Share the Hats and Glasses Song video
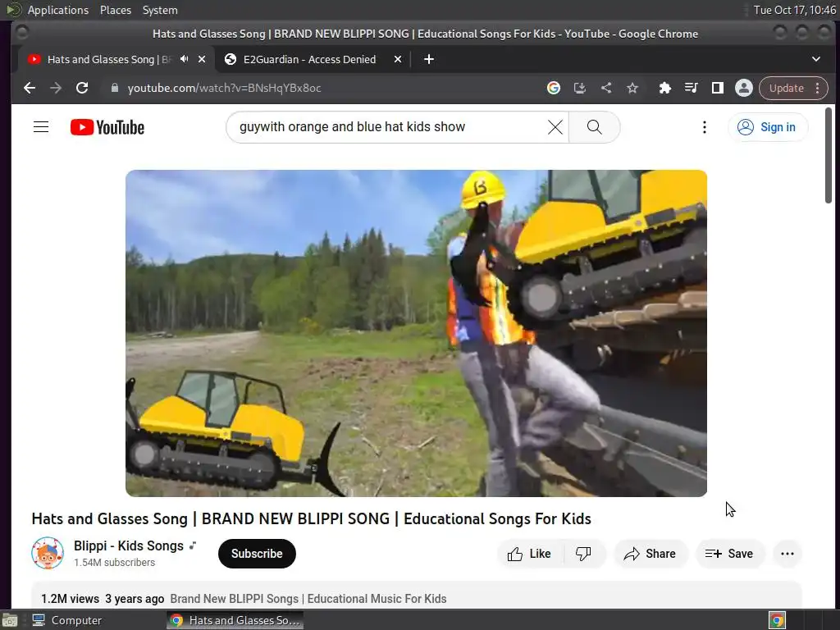This screenshot has height=630, width=840. [x=651, y=554]
